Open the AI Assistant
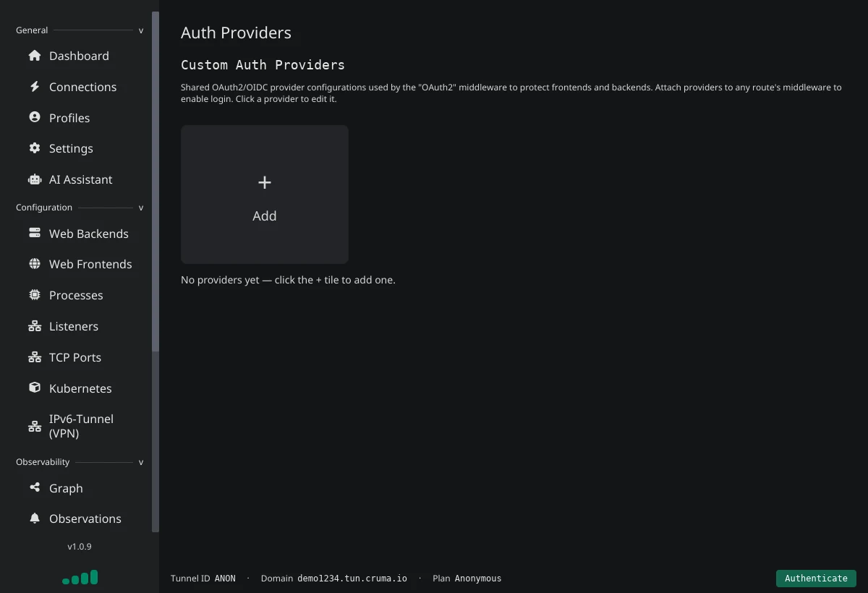Screen dimensions: 868x593 (80, 179)
